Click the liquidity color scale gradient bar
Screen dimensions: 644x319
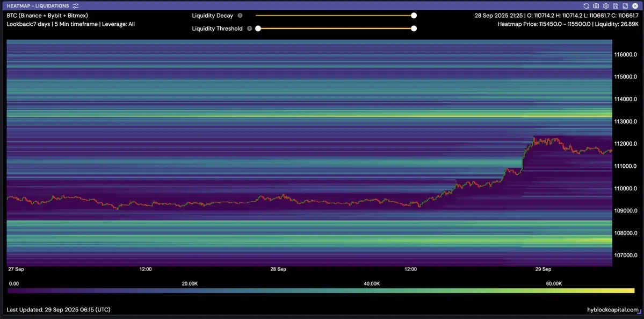(321, 290)
